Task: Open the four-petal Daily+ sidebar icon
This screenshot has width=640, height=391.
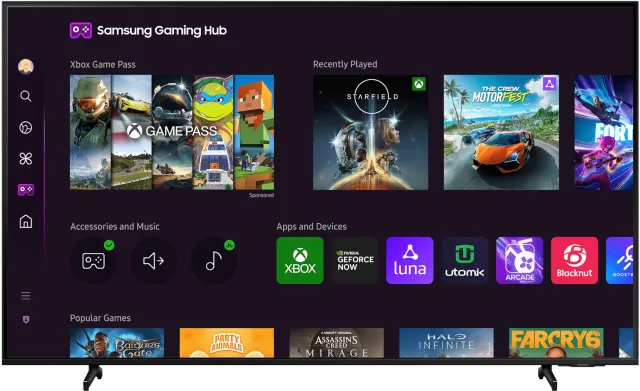Action: [26, 159]
